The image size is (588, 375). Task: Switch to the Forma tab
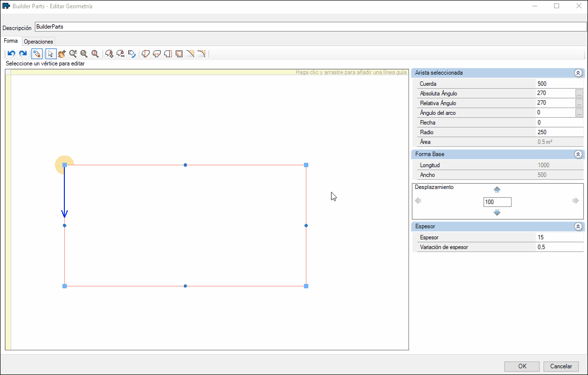(11, 41)
